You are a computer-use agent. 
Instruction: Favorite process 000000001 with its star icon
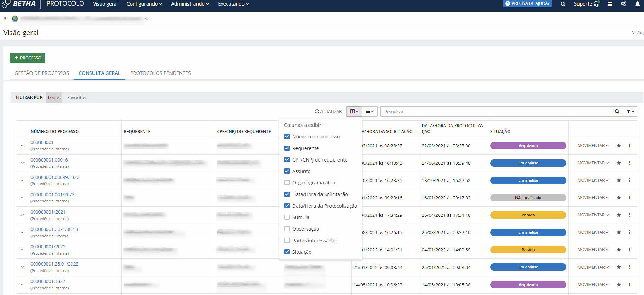(619, 146)
